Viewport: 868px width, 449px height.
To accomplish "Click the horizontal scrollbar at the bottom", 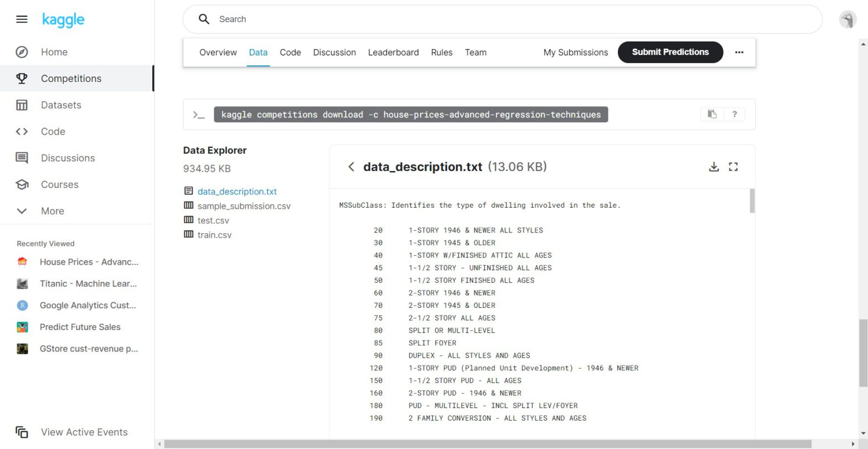I will [487, 444].
